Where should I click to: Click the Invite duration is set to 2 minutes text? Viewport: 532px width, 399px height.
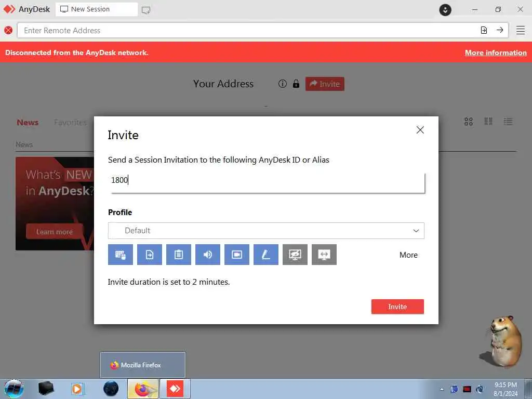click(169, 282)
